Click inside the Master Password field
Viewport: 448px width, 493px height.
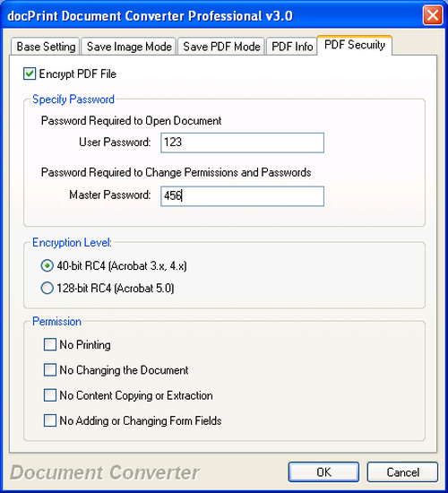[242, 196]
